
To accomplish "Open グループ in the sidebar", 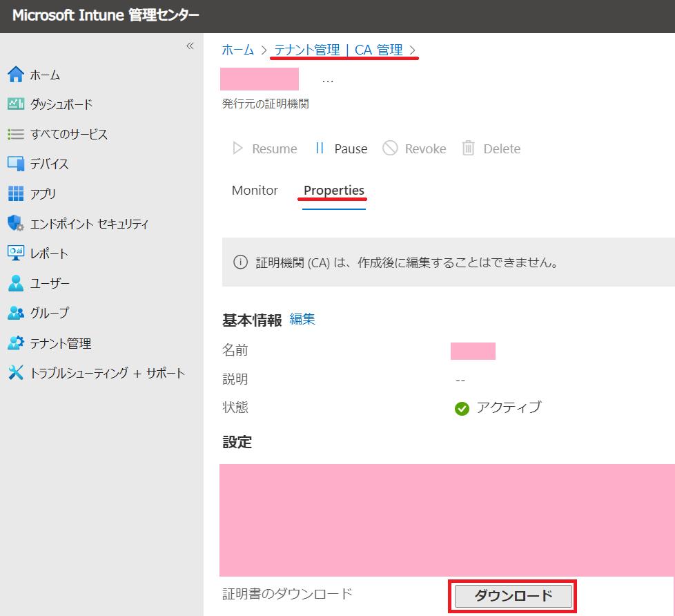I will (x=50, y=313).
